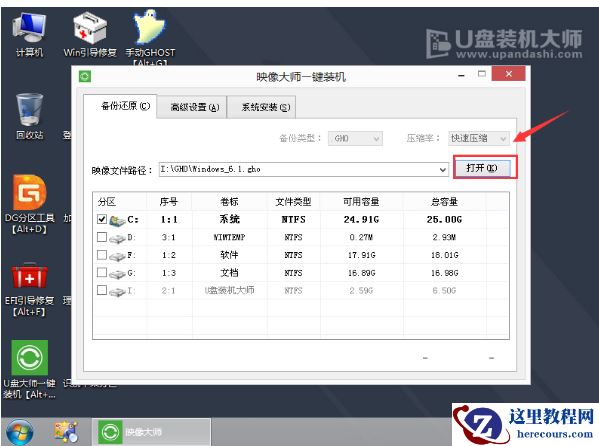Check the D: partition checkbox
The image size is (599, 446).
coord(102,237)
